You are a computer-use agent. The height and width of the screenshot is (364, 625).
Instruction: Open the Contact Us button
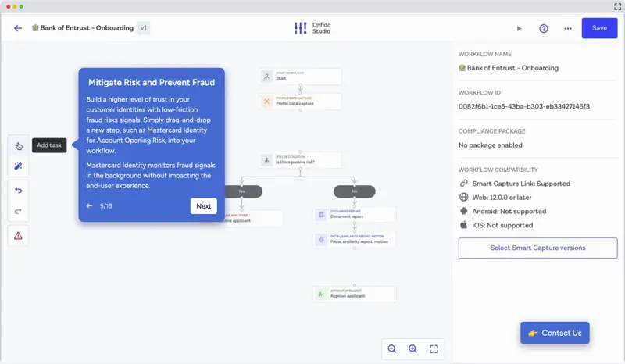pyautogui.click(x=555, y=333)
